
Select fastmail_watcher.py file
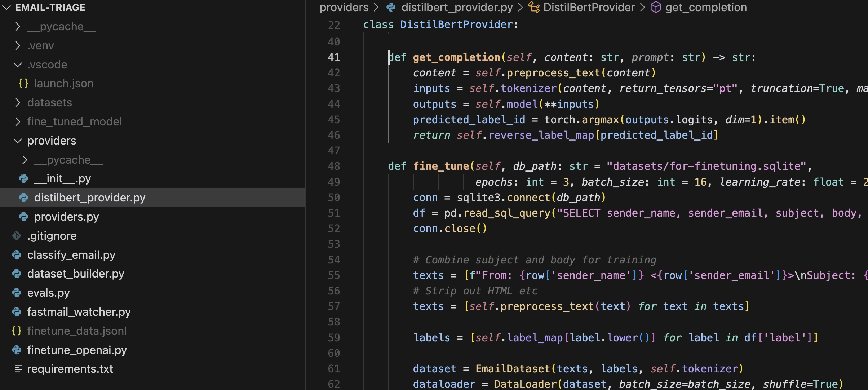pyautogui.click(x=79, y=312)
